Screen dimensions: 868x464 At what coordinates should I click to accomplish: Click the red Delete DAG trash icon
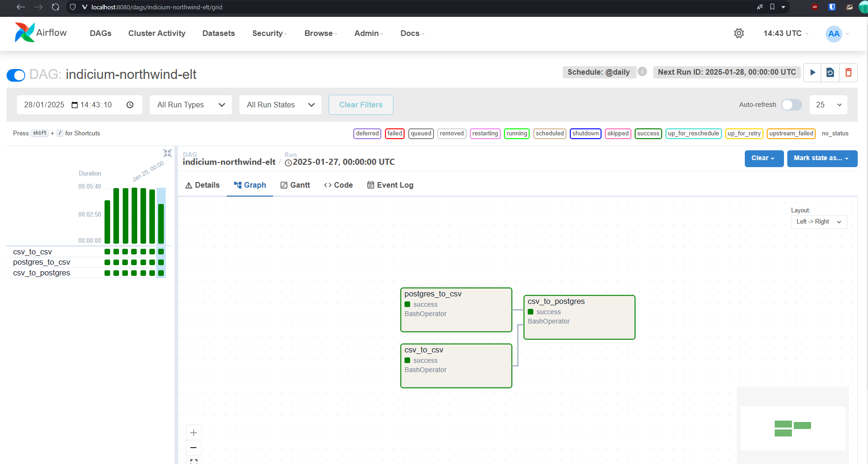point(848,72)
